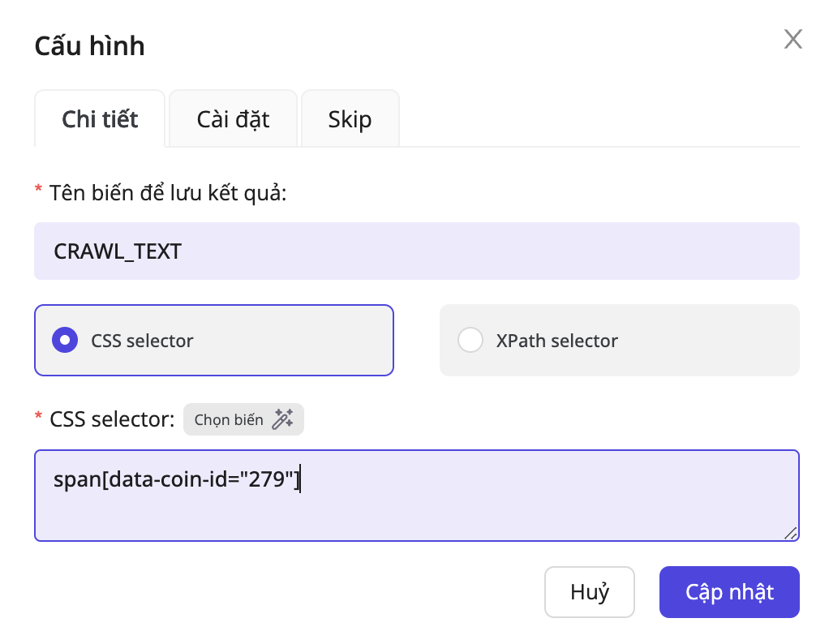Select the CSS selector radio circle
829x644 pixels.
coord(65,340)
